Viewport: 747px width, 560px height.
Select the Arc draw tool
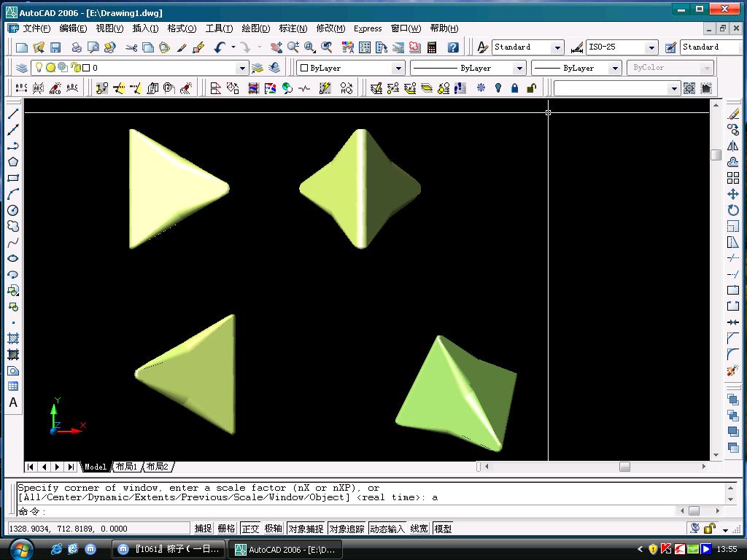coord(13,194)
